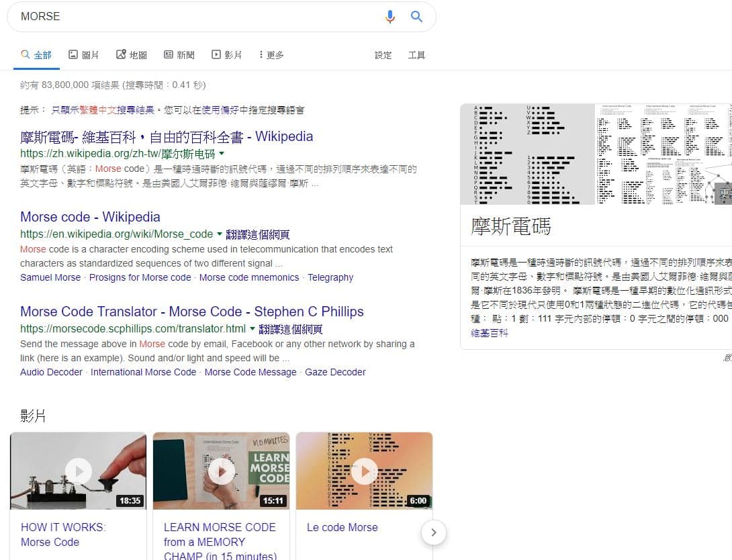Open Samuel Morse sitelink
This screenshot has width=732, height=560.
click(50, 277)
